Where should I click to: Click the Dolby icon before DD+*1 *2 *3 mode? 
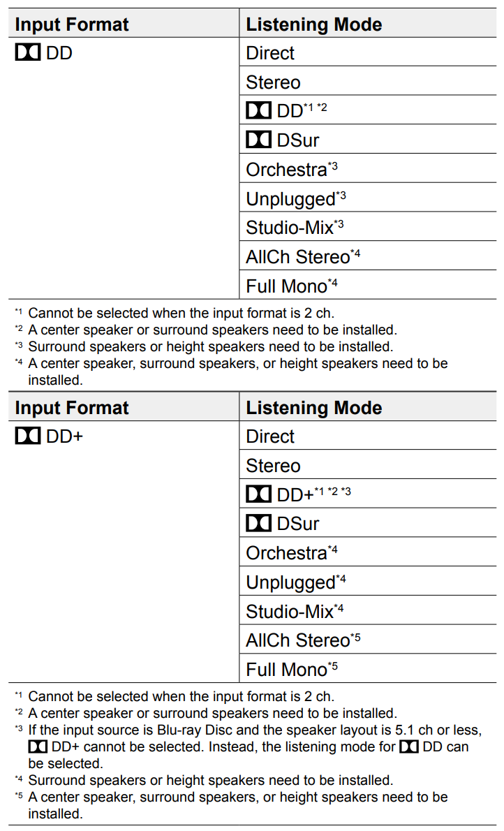pyautogui.click(x=258, y=494)
